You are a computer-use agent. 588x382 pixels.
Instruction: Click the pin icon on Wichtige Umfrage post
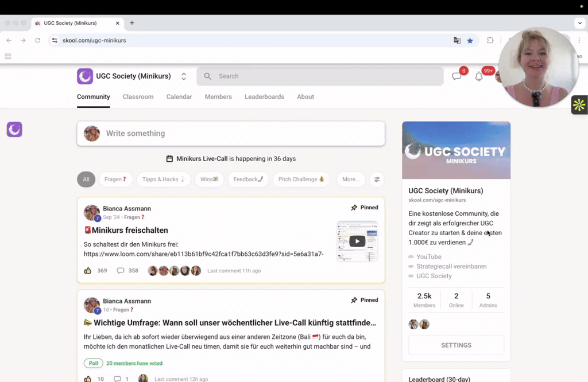tap(354, 300)
